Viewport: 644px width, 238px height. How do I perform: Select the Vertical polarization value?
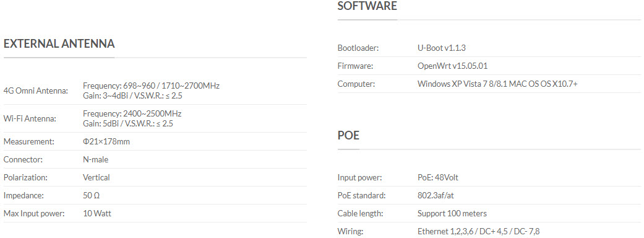click(97, 177)
